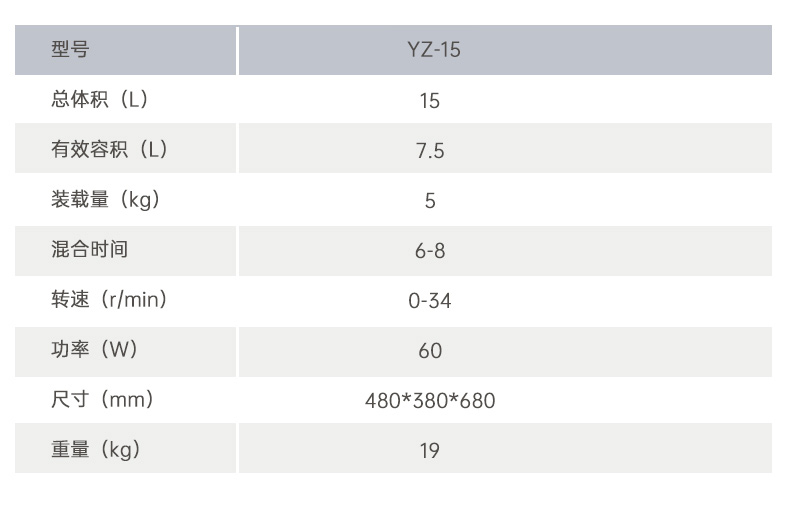Select the YZ-15 model header
The height and width of the screenshot is (514, 790).
(x=434, y=50)
